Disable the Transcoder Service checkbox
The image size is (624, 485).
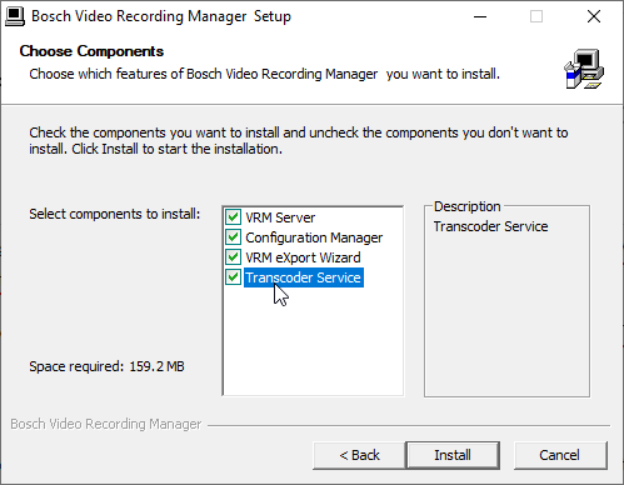[234, 277]
